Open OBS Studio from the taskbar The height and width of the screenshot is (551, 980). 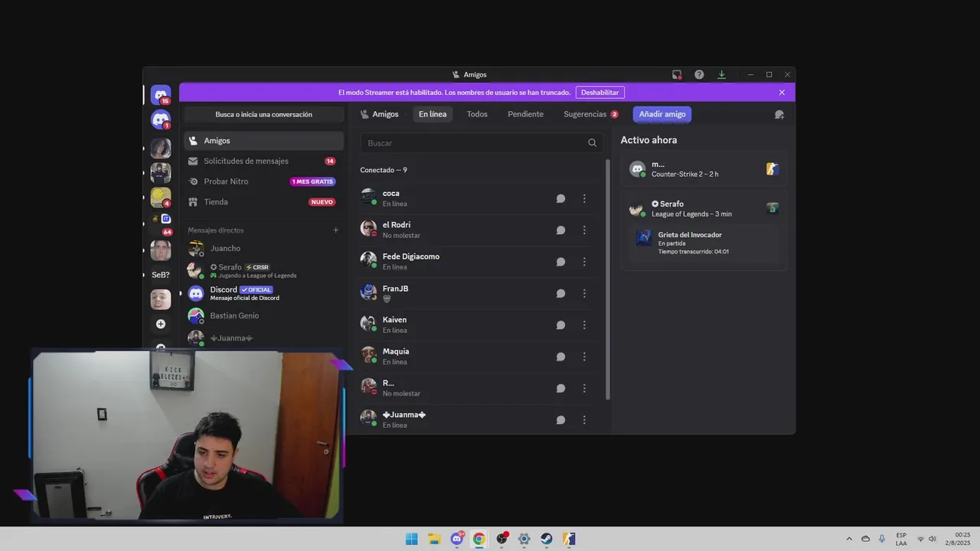(501, 539)
